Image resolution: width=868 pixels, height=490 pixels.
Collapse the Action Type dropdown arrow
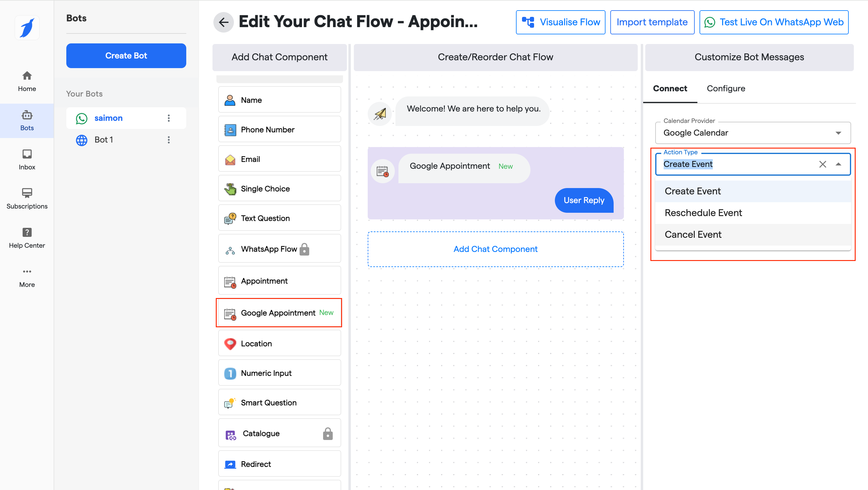coord(838,164)
